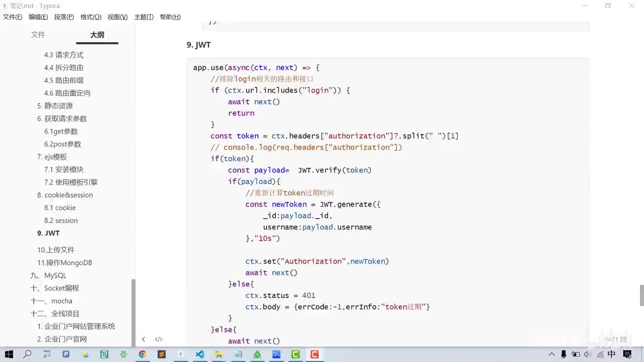
Task: Jump to 8.2 session in outline
Action: point(61,221)
